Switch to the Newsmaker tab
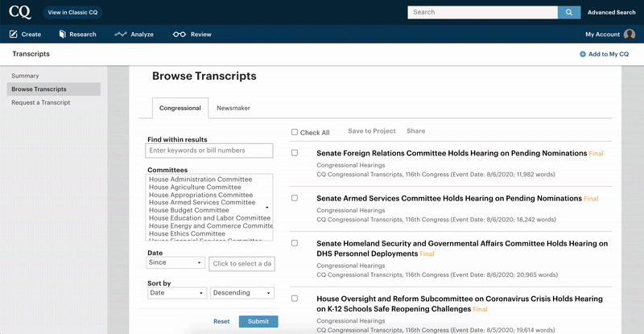This screenshot has width=644, height=334. 233,108
